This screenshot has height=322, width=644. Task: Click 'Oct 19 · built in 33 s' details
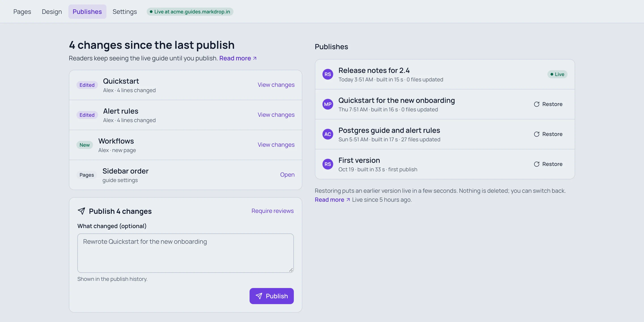point(362,169)
